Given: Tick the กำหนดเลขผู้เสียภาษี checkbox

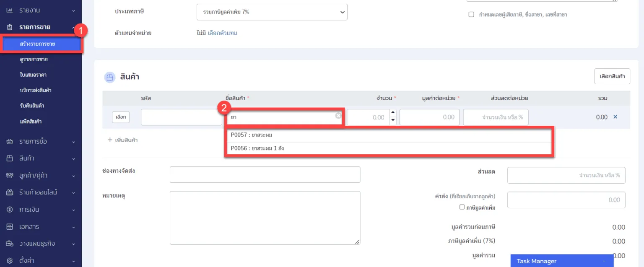Looking at the screenshot, I should pyautogui.click(x=471, y=15).
